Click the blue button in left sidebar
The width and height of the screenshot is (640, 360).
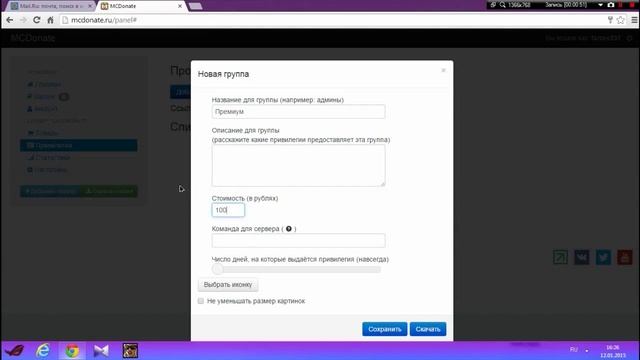coord(50,191)
